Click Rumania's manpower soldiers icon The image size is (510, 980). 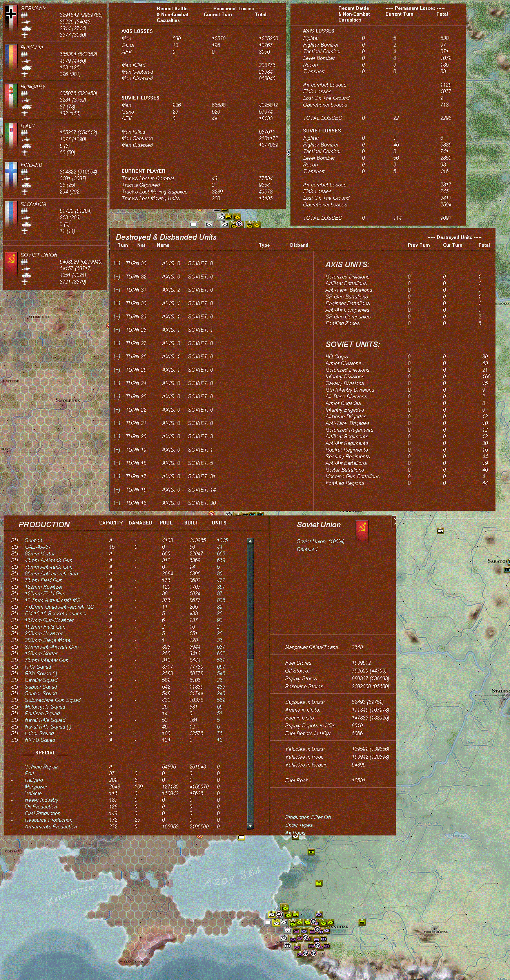(24, 54)
